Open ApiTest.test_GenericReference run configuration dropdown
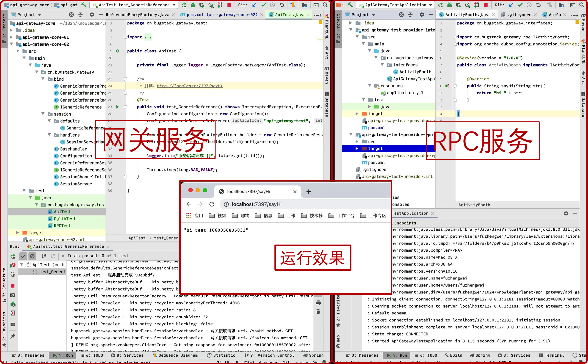This screenshot has height=364, width=588. 134,5
